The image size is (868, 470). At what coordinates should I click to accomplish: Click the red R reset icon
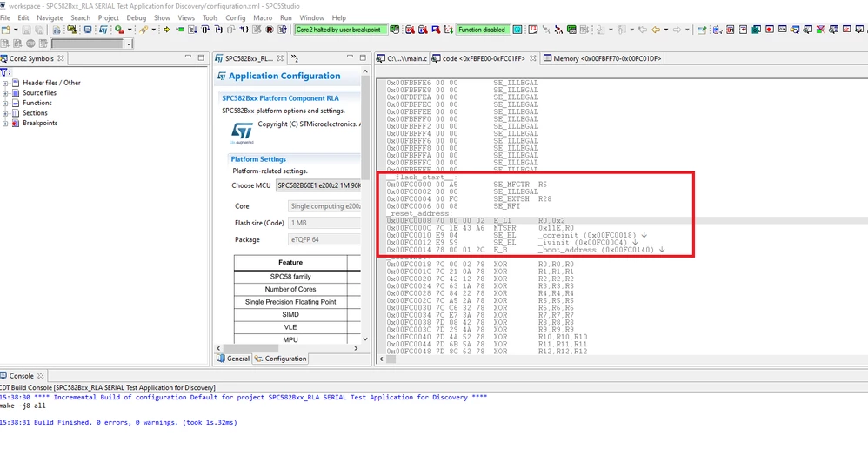[270, 30]
